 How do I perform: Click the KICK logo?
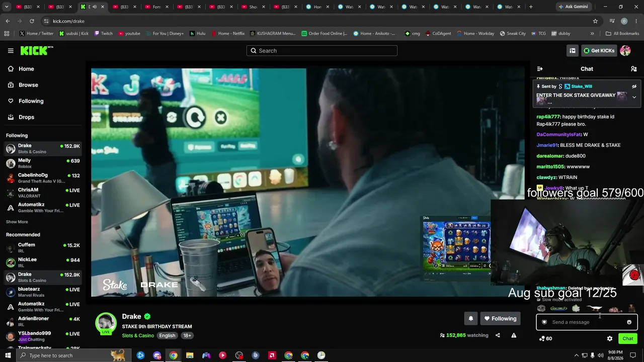[x=37, y=50]
